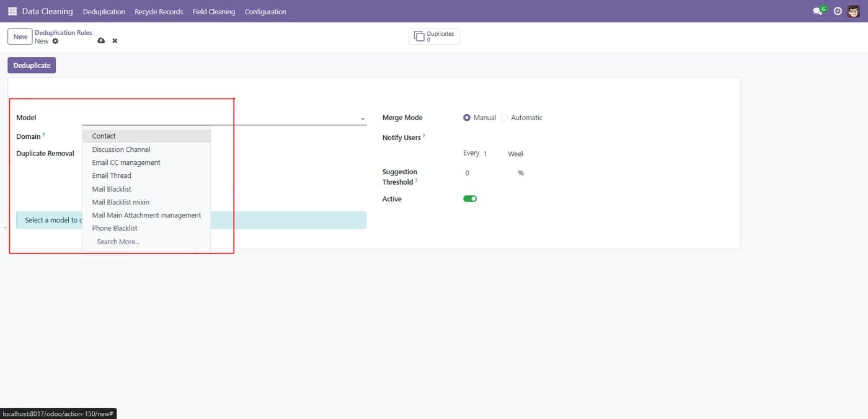The height and width of the screenshot is (419, 868).
Task: Choose Email Thread option
Action: (146, 175)
